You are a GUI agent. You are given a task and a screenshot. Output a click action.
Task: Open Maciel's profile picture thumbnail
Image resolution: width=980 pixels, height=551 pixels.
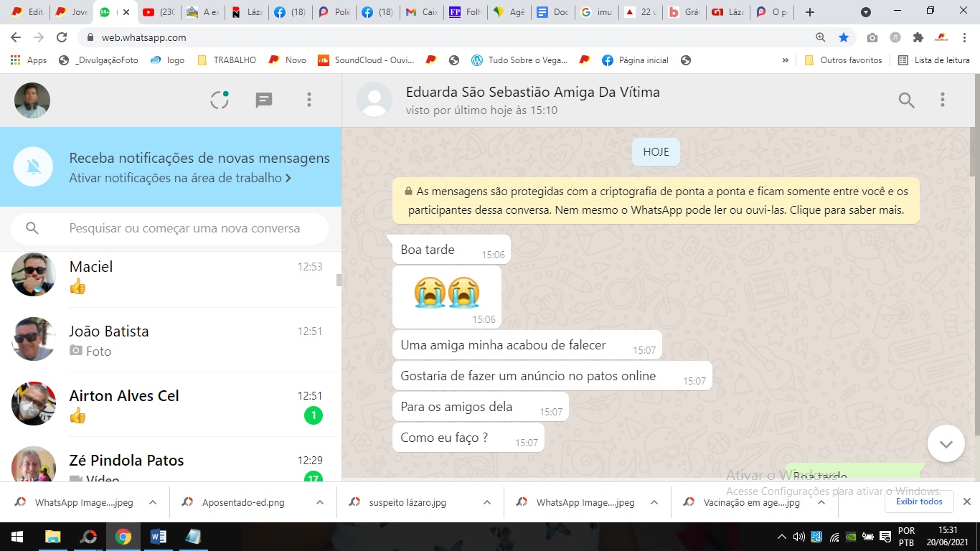32,275
